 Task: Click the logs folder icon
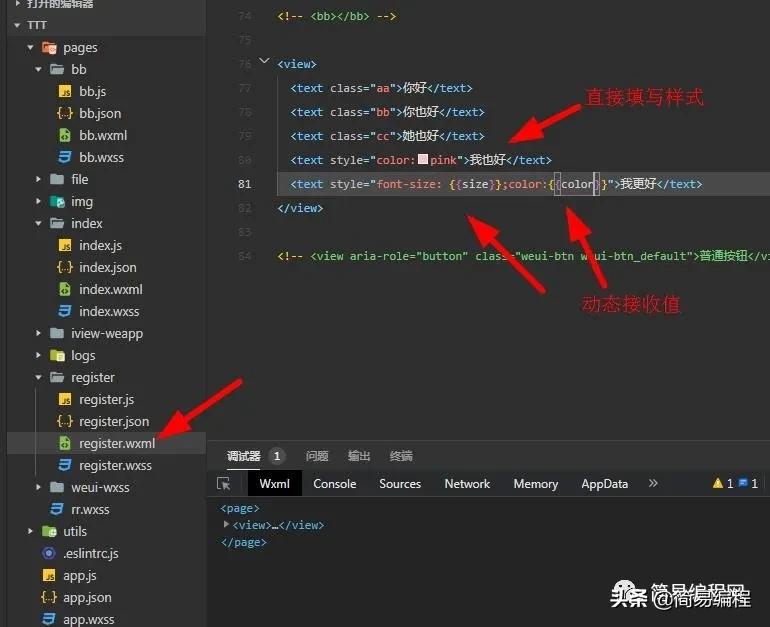pos(57,355)
